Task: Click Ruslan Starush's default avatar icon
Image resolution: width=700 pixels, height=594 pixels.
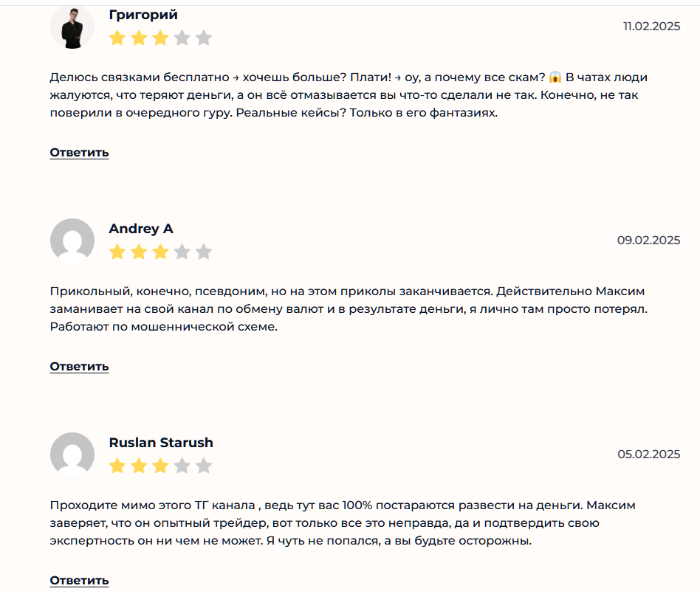Action: [72, 454]
